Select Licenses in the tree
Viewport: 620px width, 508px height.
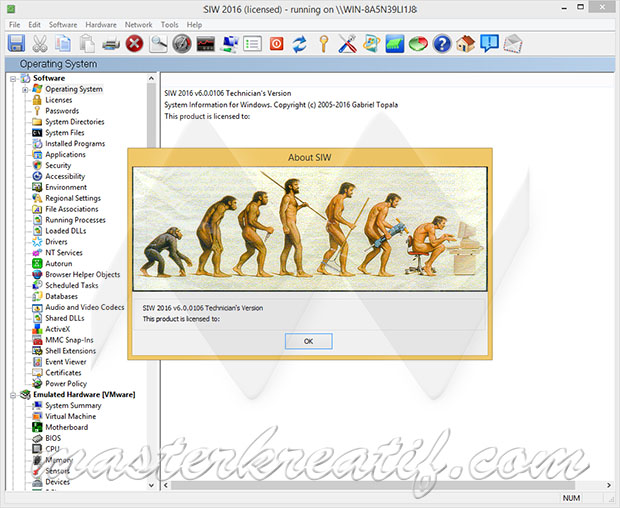coord(59,100)
